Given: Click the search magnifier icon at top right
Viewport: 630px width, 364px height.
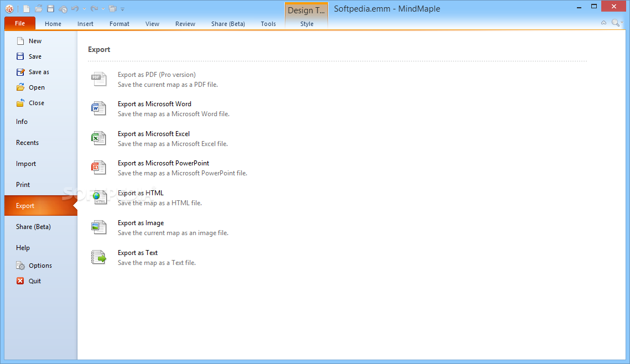Looking at the screenshot, I should pyautogui.click(x=615, y=23).
